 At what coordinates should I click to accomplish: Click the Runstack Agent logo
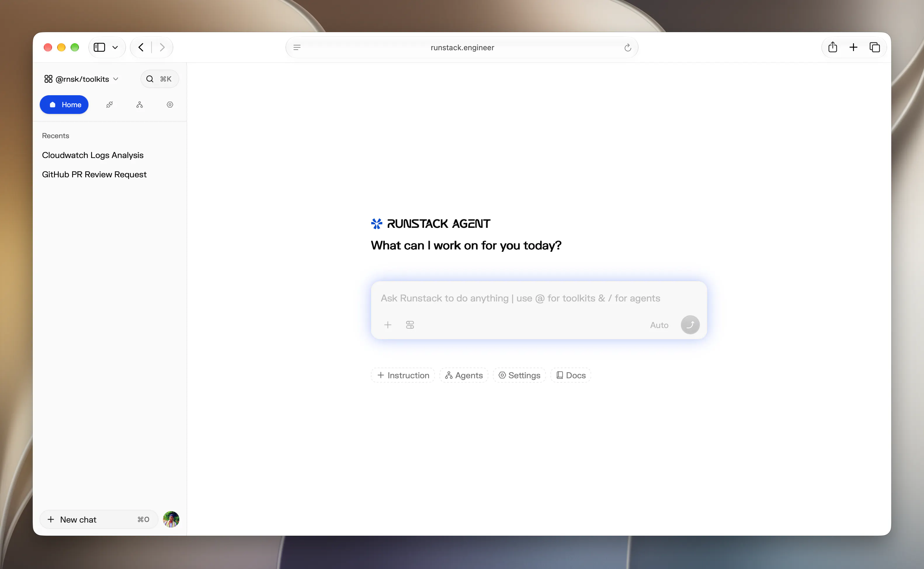[x=430, y=223]
